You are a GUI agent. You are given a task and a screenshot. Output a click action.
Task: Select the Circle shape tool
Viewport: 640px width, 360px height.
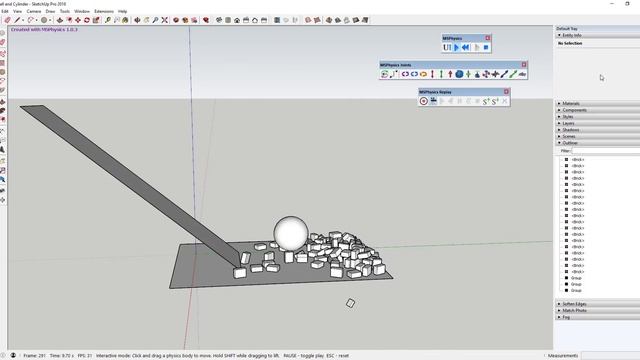(44, 20)
